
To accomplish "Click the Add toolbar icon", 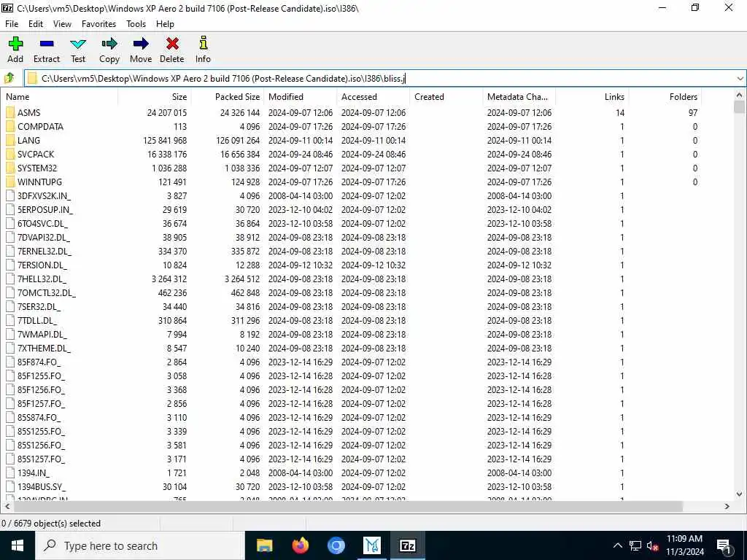I will pyautogui.click(x=15, y=44).
